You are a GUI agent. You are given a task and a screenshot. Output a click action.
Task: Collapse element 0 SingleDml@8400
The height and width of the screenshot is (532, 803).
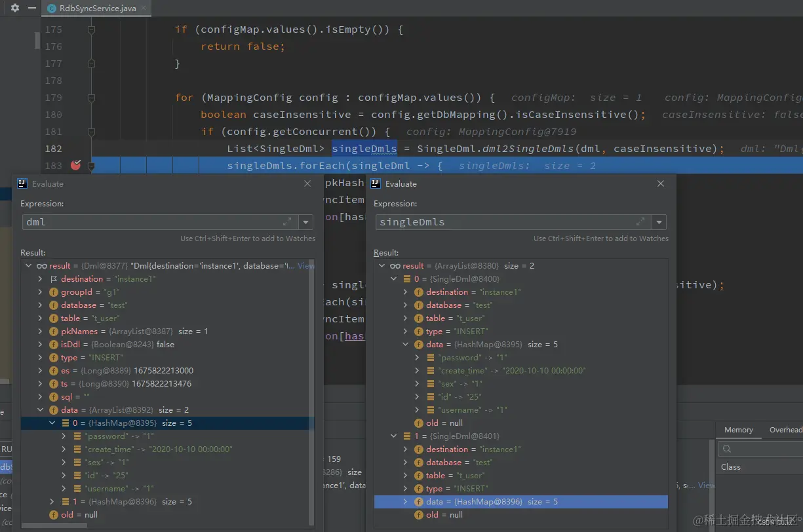394,279
